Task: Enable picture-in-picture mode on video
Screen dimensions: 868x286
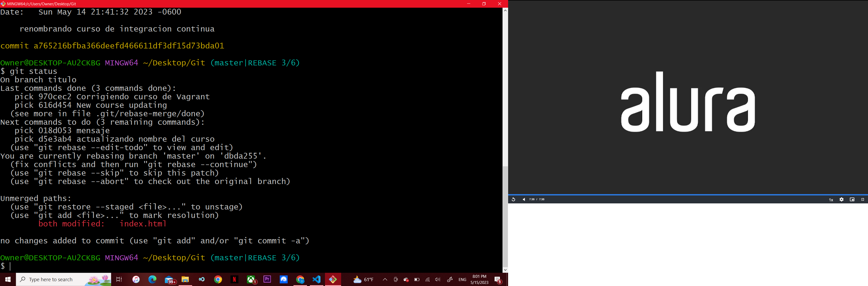Action: (x=852, y=199)
